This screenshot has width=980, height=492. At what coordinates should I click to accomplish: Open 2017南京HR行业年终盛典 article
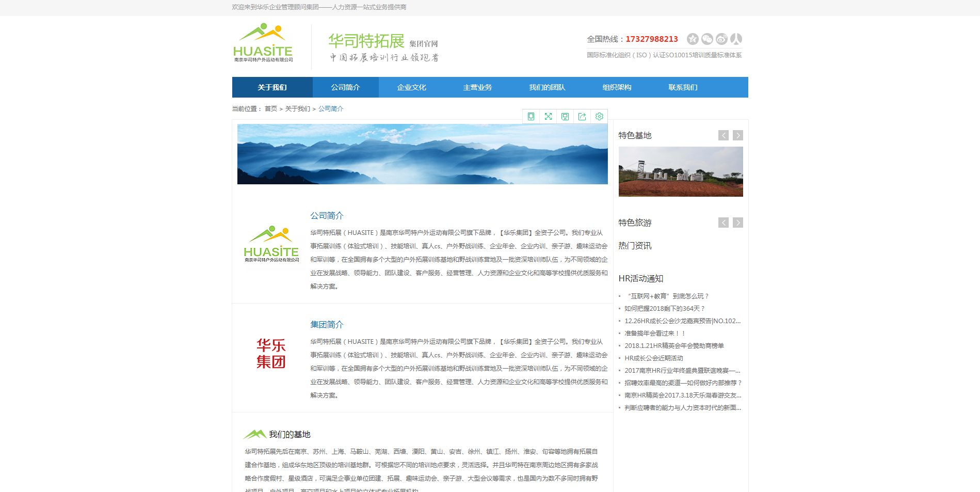683,371
